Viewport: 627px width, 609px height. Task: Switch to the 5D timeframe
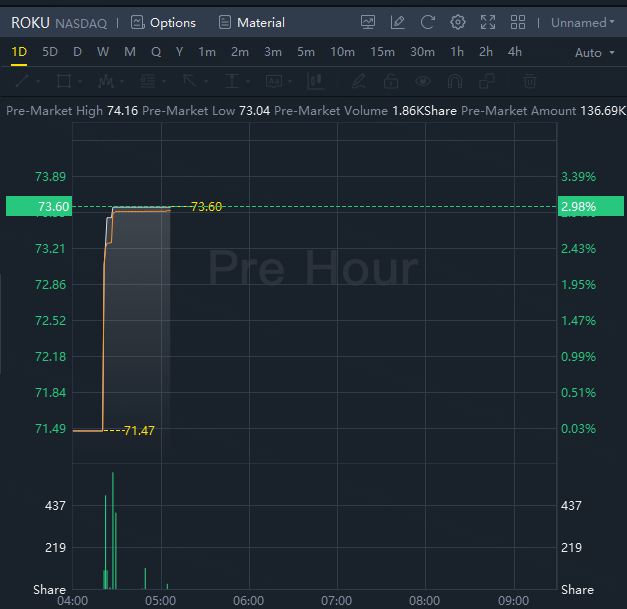click(x=50, y=52)
